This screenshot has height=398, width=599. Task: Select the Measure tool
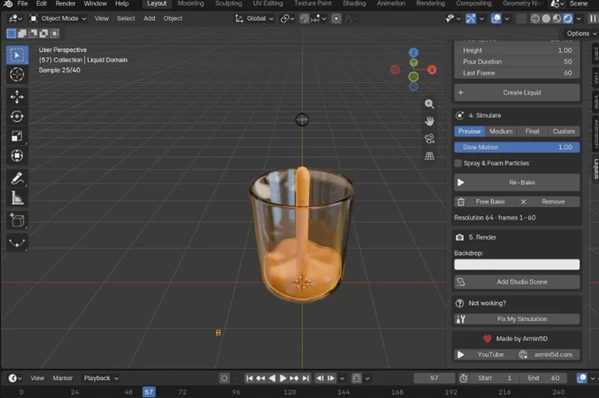coord(17,198)
